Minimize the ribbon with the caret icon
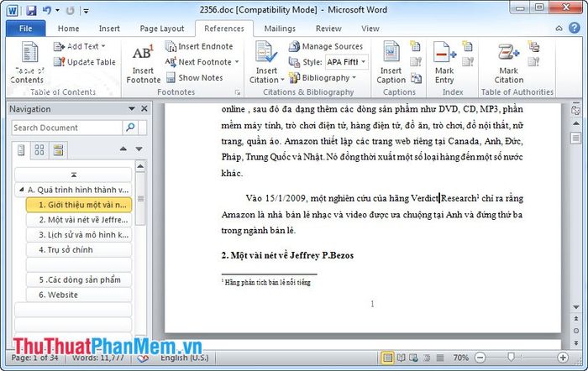 (x=559, y=28)
